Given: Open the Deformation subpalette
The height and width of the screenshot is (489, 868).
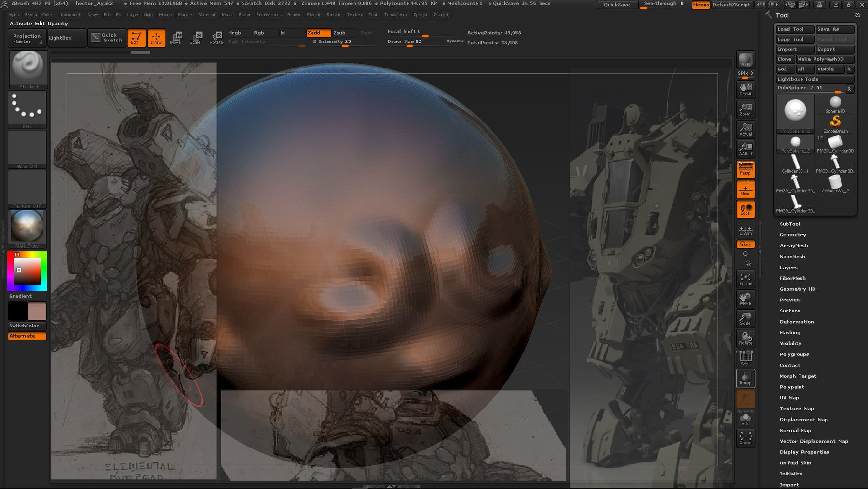Looking at the screenshot, I should (797, 321).
